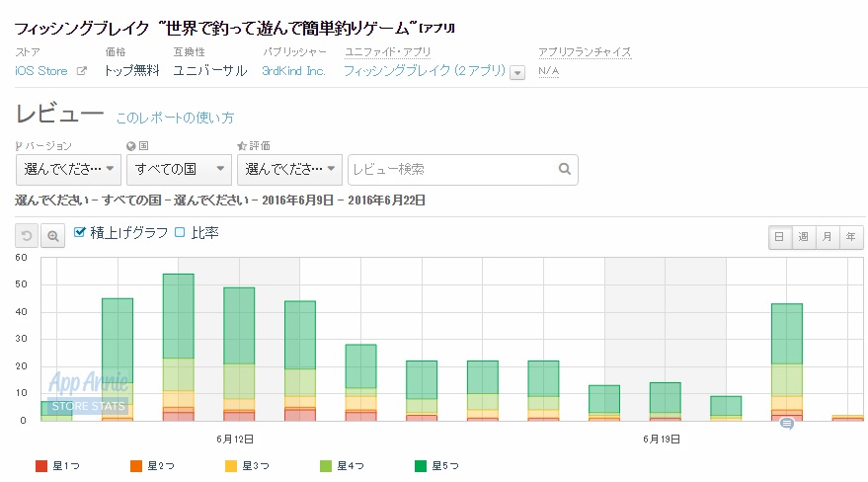
Task: Click the comment bubble marker under the chart
Action: (x=787, y=424)
